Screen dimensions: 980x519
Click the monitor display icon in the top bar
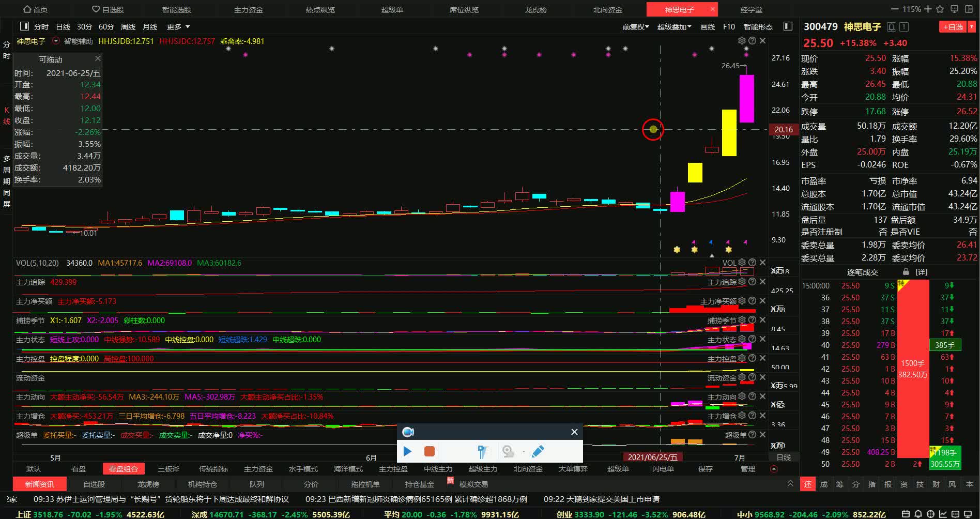(954, 9)
